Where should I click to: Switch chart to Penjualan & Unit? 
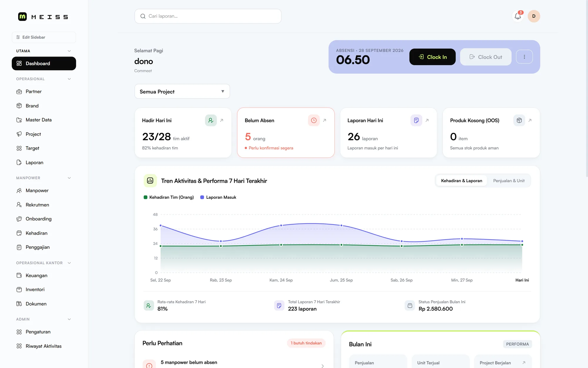pyautogui.click(x=509, y=181)
